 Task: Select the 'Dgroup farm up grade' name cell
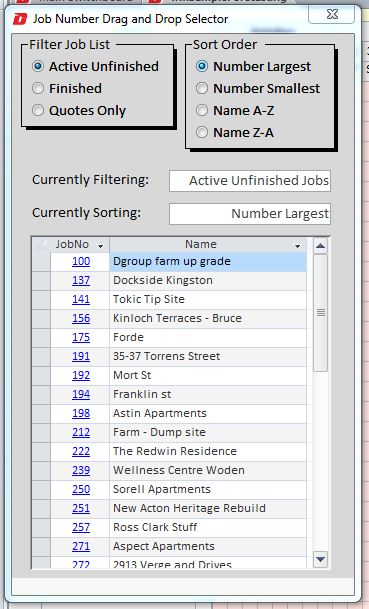pyautogui.click(x=208, y=262)
